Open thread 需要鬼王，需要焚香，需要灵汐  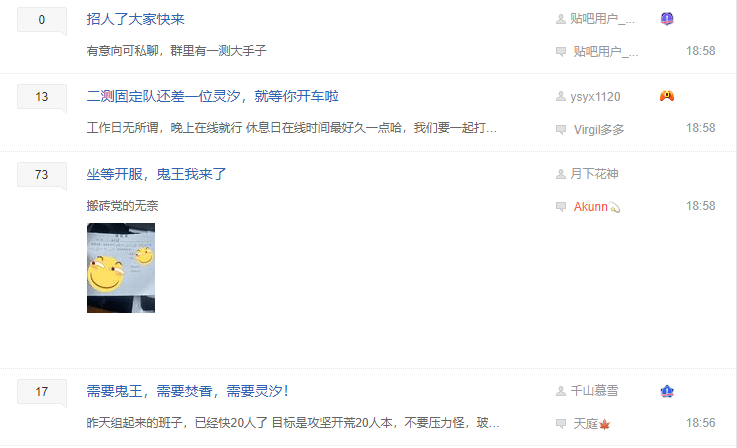187,391
